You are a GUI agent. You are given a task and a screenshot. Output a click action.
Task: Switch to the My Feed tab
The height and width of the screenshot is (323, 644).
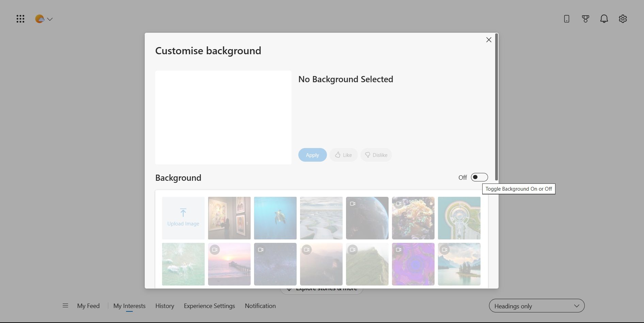click(x=88, y=306)
